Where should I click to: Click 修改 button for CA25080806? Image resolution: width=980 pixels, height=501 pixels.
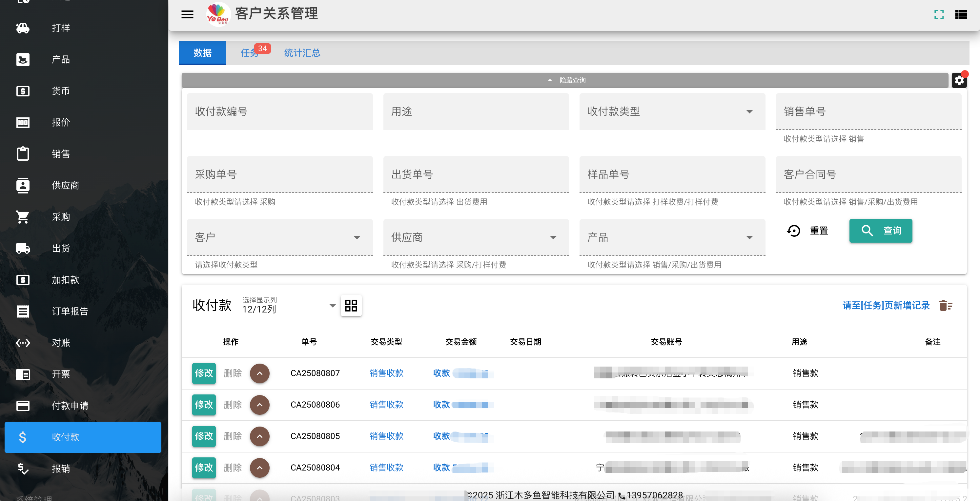pyautogui.click(x=204, y=404)
